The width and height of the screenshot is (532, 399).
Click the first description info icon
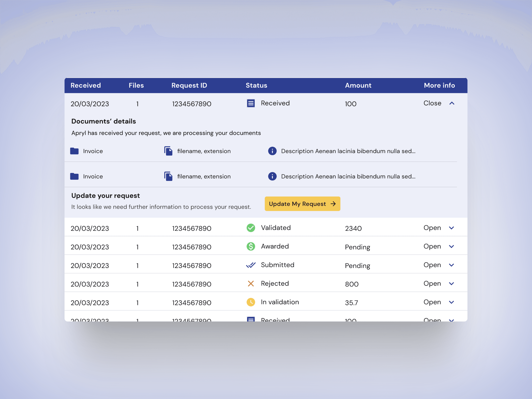pyautogui.click(x=272, y=151)
